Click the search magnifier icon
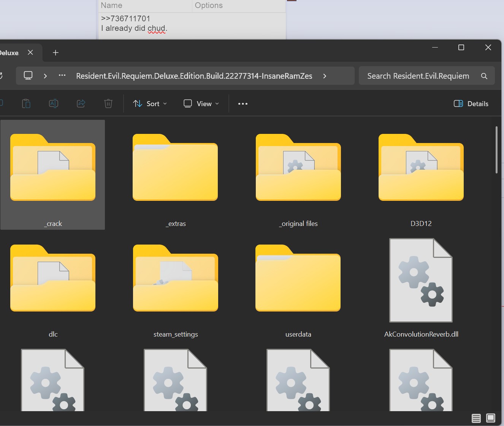 [x=484, y=76]
